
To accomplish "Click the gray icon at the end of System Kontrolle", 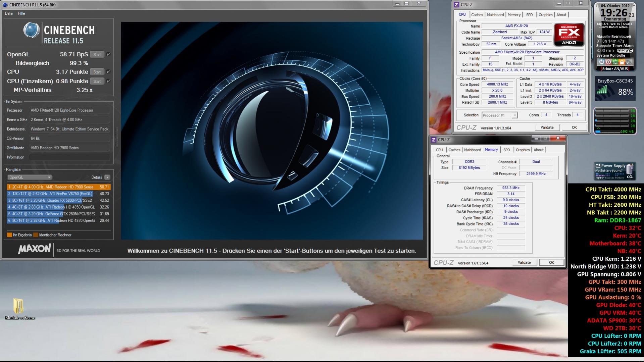I will (629, 62).
